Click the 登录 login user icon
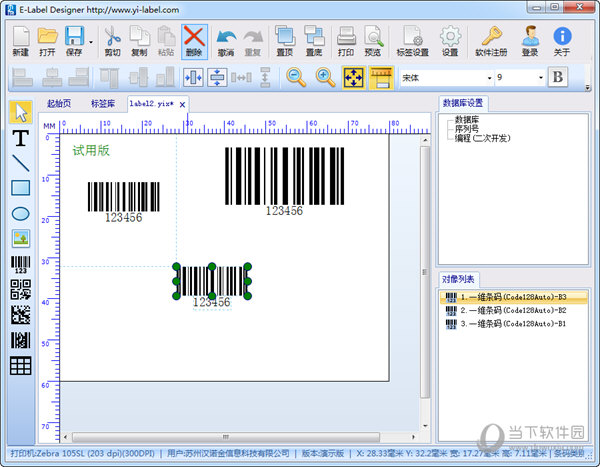The image size is (600, 467). pos(530,41)
